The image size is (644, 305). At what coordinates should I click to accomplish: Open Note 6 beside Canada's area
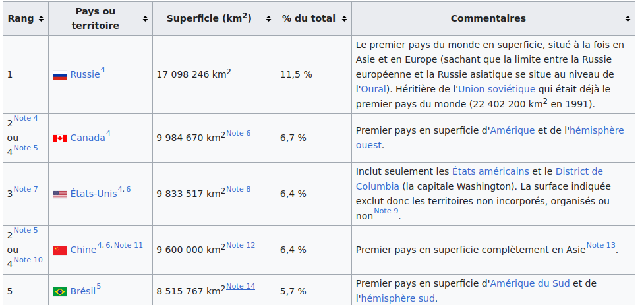(238, 133)
